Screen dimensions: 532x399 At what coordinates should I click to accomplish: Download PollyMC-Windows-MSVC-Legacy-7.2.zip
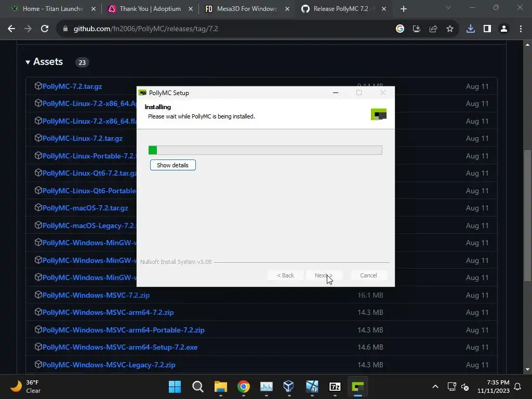tap(109, 365)
